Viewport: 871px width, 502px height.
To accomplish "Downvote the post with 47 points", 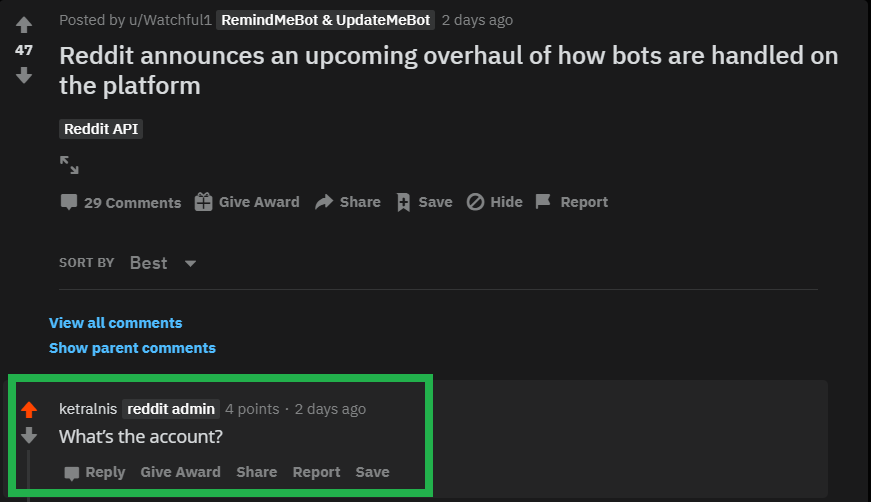I will point(24,75).
